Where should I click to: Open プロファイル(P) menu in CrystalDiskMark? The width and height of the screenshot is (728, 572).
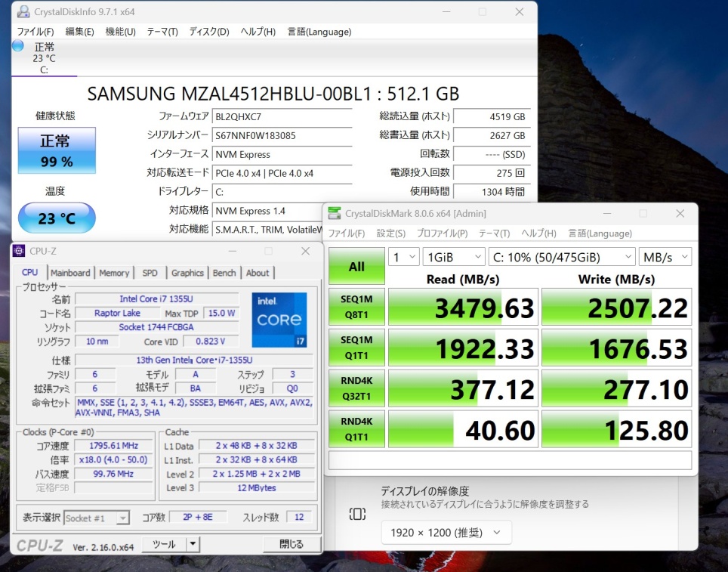442,233
